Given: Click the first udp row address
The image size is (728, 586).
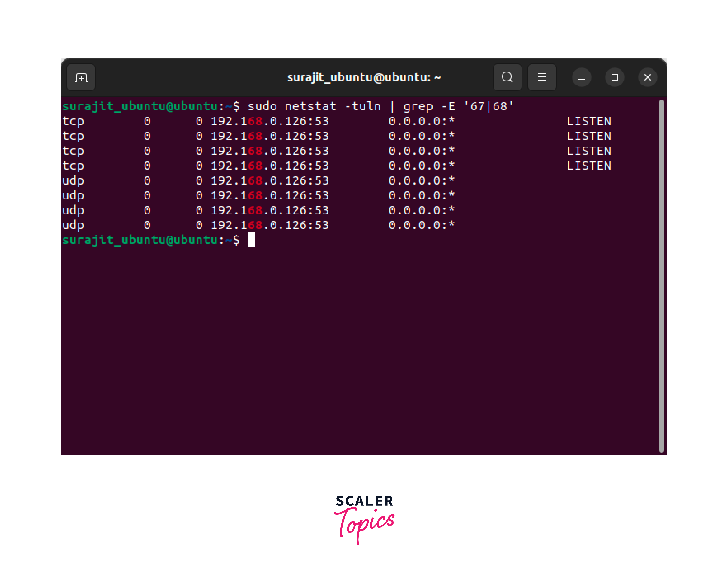Looking at the screenshot, I should [x=269, y=181].
